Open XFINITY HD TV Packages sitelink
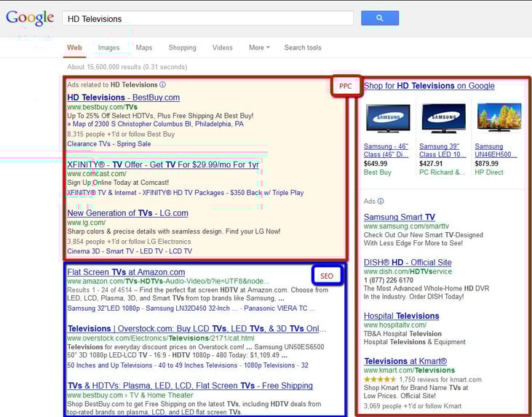 [x=183, y=193]
